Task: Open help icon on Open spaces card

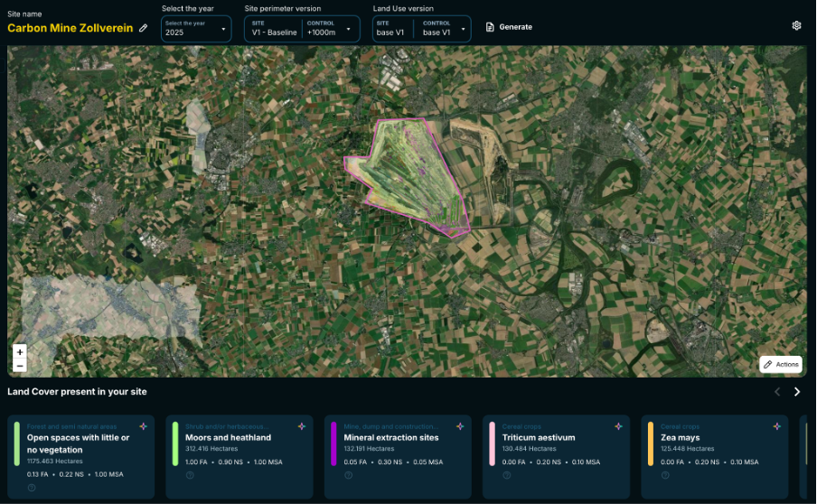Action: [32, 488]
